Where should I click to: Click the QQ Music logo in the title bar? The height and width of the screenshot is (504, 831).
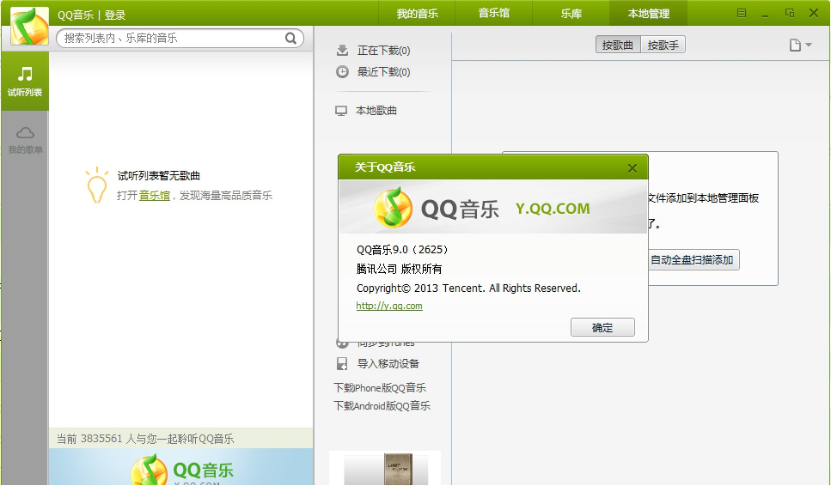coord(30,26)
